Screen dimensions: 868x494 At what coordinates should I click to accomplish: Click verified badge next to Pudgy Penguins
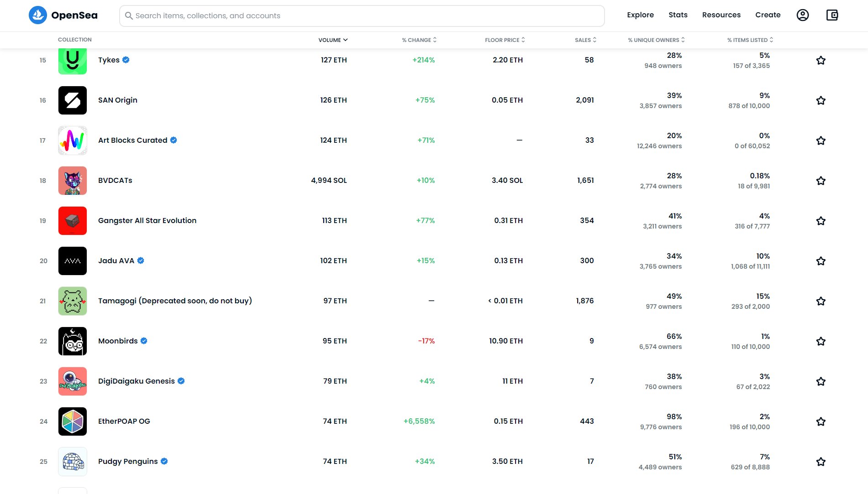164,461
